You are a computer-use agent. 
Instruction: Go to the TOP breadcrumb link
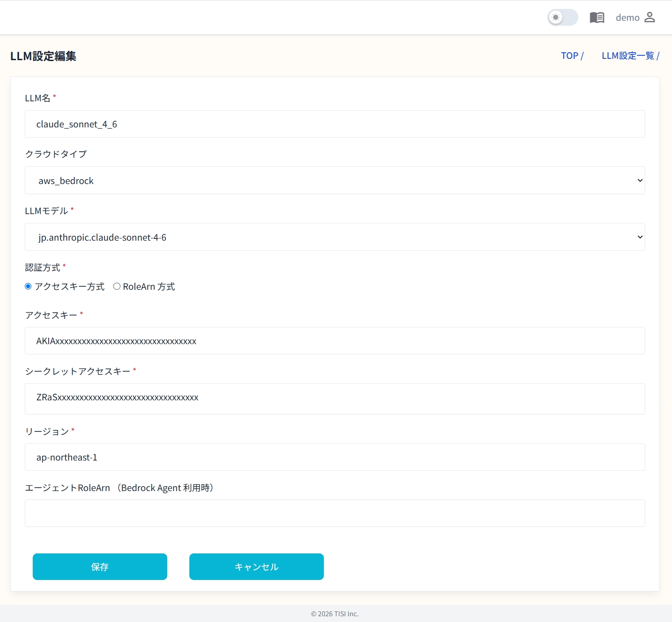point(569,56)
